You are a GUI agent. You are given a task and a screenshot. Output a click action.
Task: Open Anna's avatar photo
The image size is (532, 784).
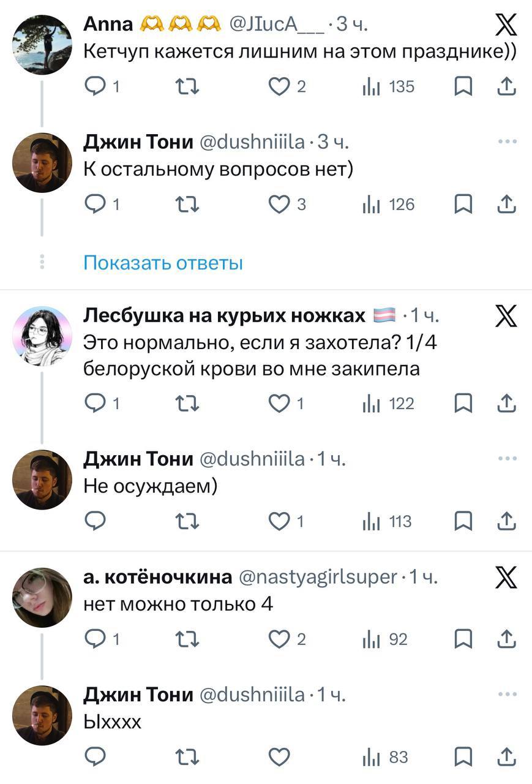[x=42, y=44]
